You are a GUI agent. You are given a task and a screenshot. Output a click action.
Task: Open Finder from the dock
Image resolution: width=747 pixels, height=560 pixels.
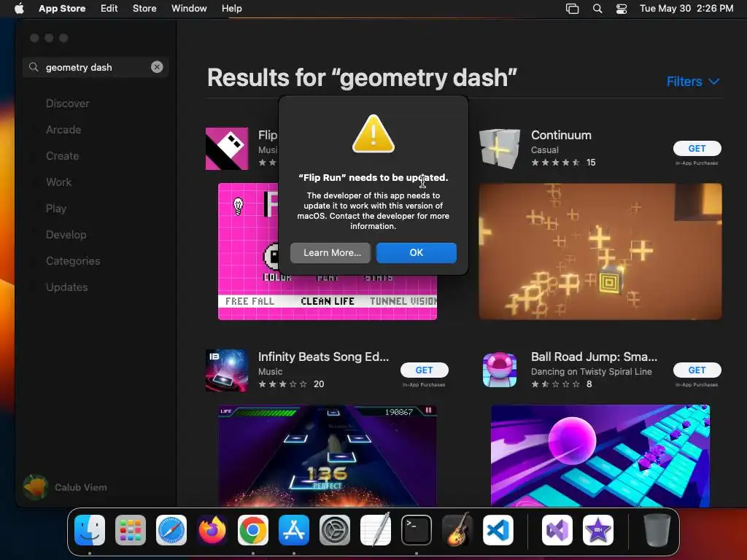tap(90, 530)
